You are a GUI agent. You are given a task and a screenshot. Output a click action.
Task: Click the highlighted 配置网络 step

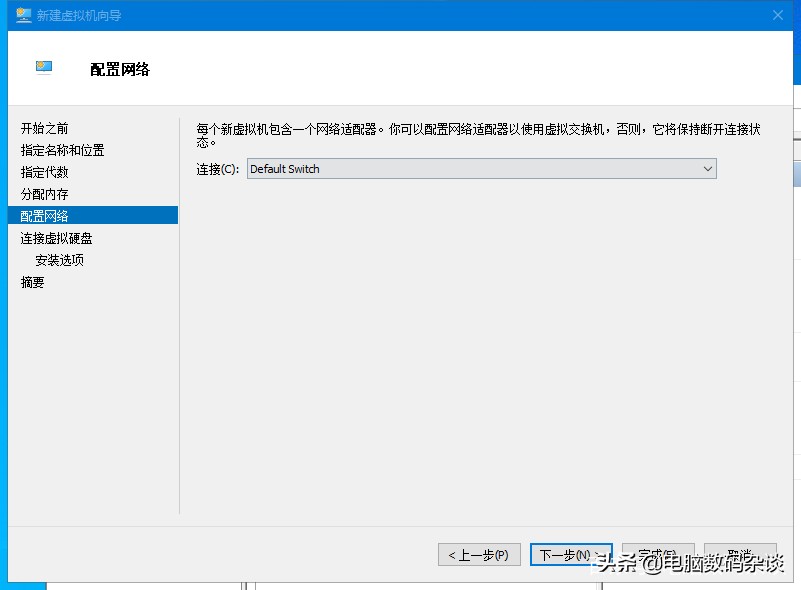(44, 215)
